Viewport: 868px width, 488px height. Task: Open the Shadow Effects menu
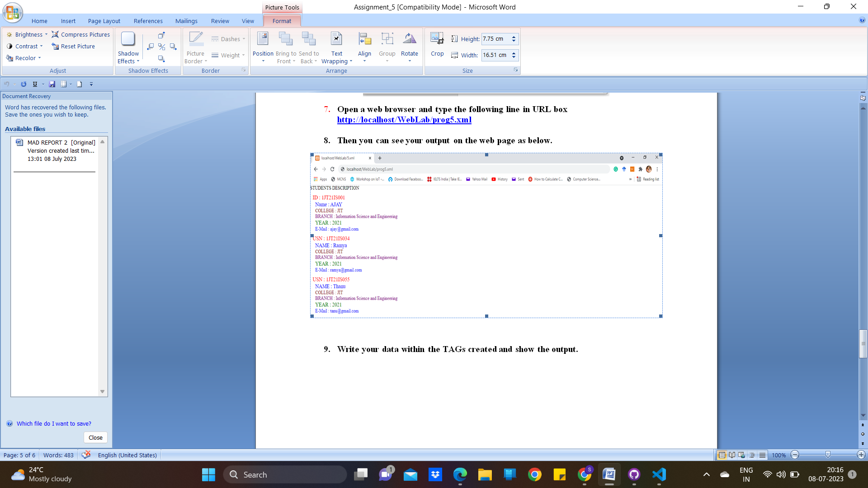[128, 47]
